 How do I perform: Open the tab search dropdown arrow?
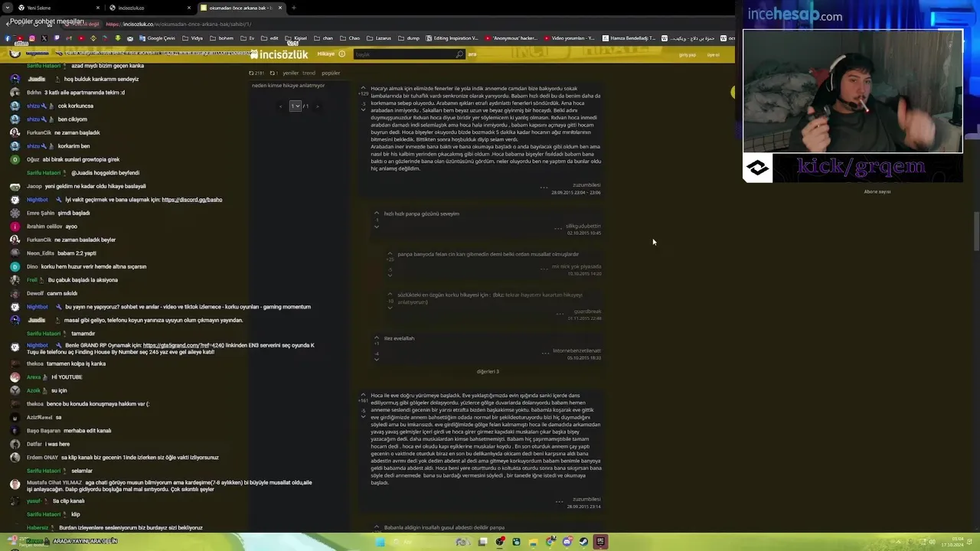8,8
